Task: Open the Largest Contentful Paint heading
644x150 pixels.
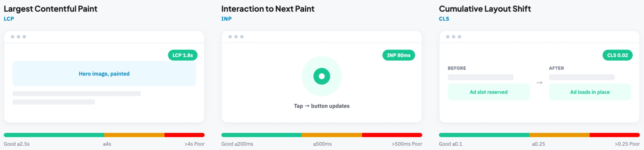Action: point(50,9)
